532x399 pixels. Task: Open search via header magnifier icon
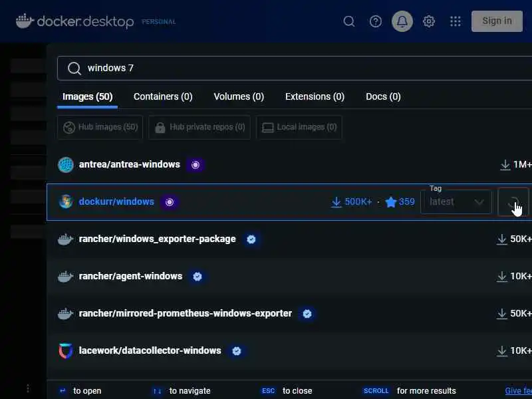pyautogui.click(x=348, y=21)
